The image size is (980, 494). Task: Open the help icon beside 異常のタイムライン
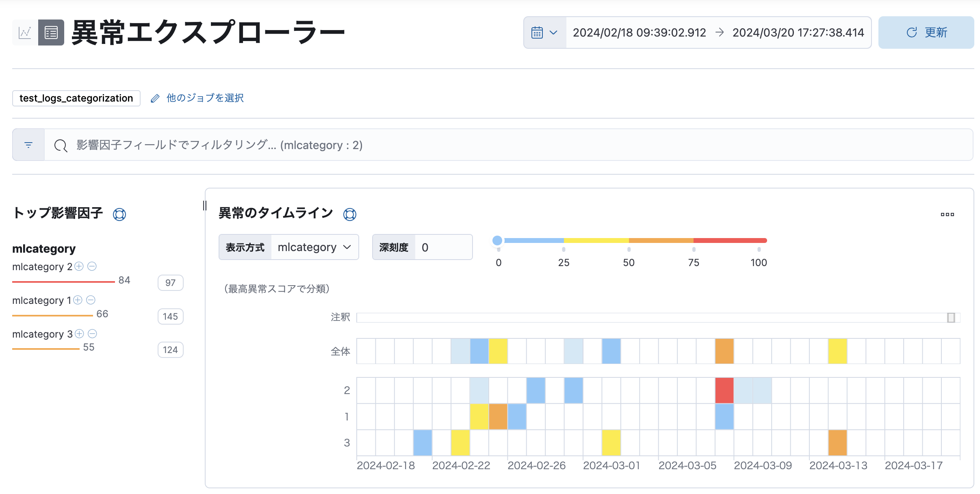(350, 214)
